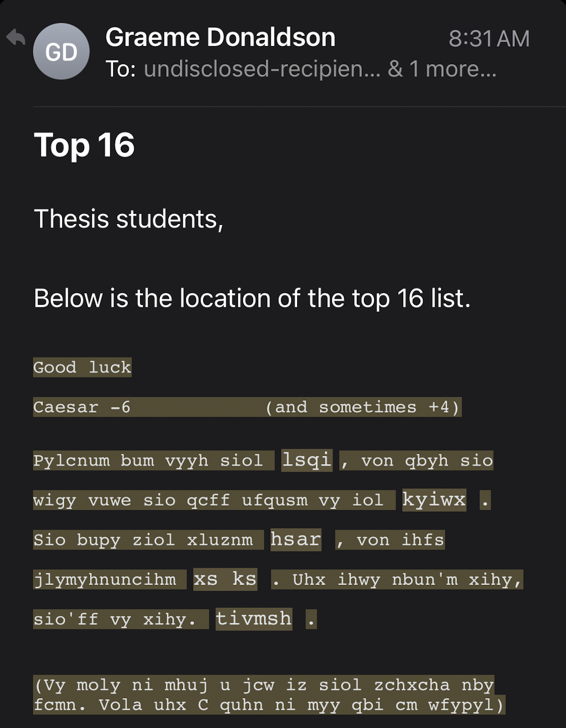Select the 'Top 16' subject heading
Viewport: 566px width, 728px height.
(x=84, y=146)
